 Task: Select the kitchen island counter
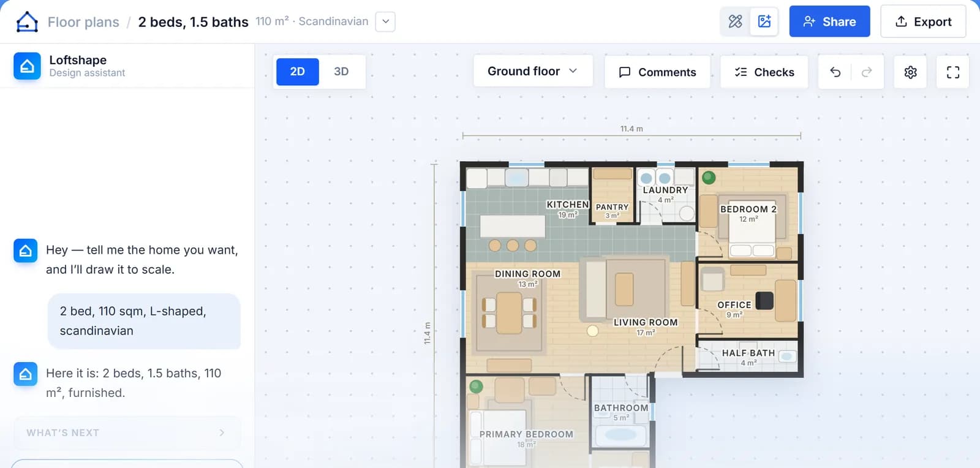[x=513, y=226]
